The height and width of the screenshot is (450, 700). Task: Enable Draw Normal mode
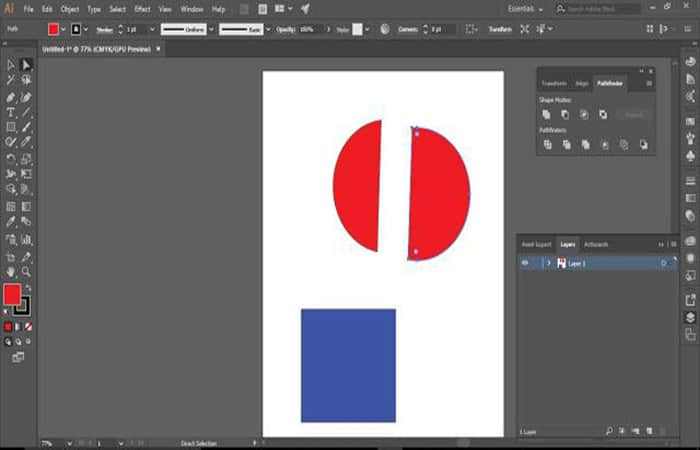point(8,342)
